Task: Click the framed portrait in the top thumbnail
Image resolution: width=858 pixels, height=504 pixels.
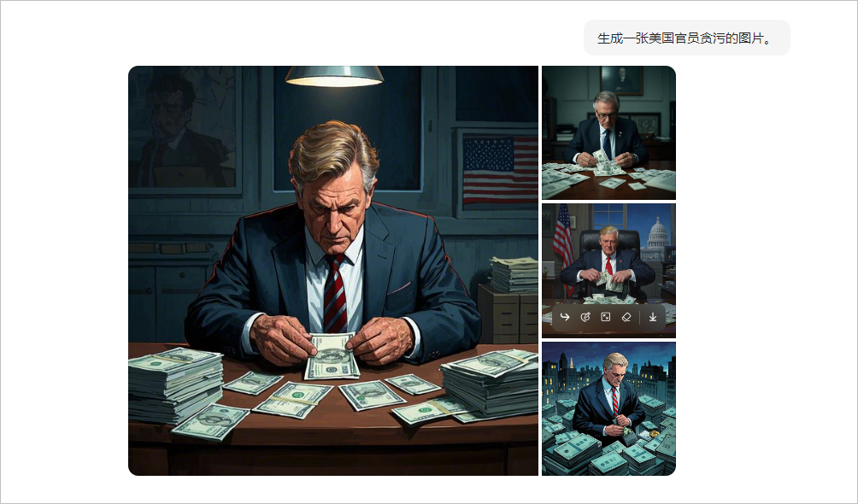Action: coord(621,80)
